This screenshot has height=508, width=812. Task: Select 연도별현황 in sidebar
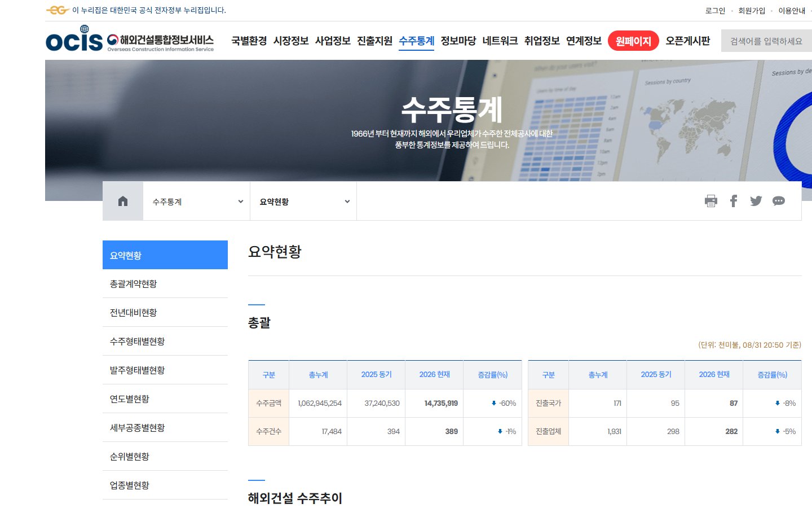(165, 399)
